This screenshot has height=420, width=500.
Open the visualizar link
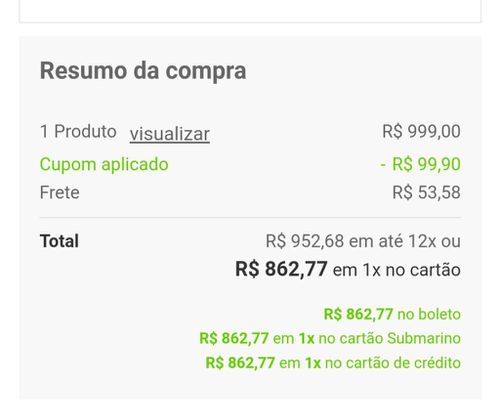point(170,134)
